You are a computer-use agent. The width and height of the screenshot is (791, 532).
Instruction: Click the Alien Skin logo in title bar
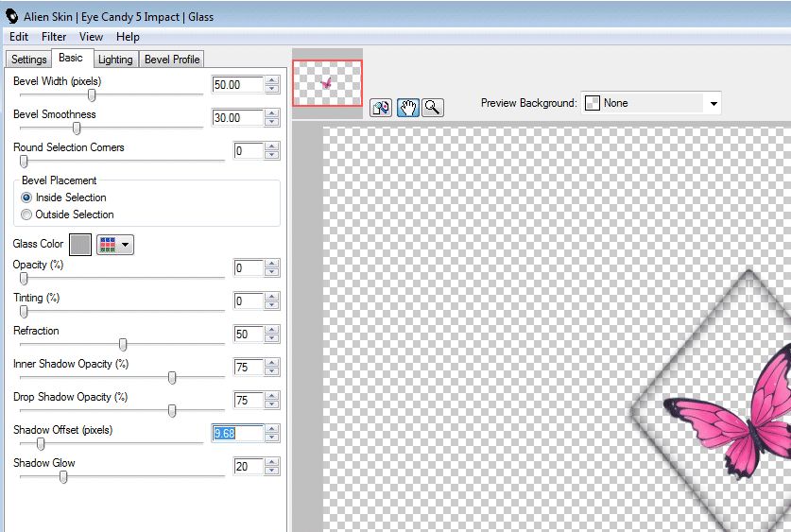click(x=12, y=16)
